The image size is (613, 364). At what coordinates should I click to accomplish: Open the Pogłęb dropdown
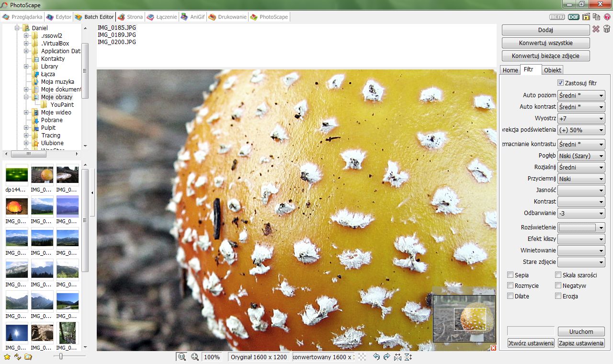581,156
